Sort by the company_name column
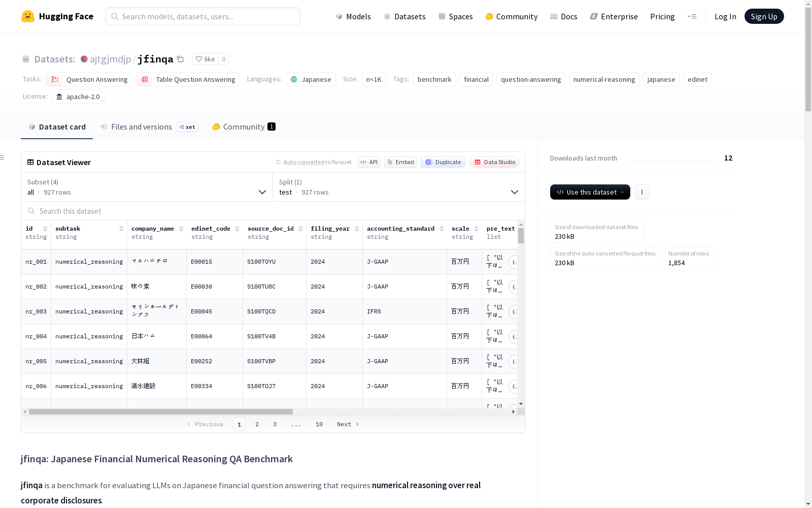Image resolution: width=812 pixels, height=508 pixels. pos(181,229)
